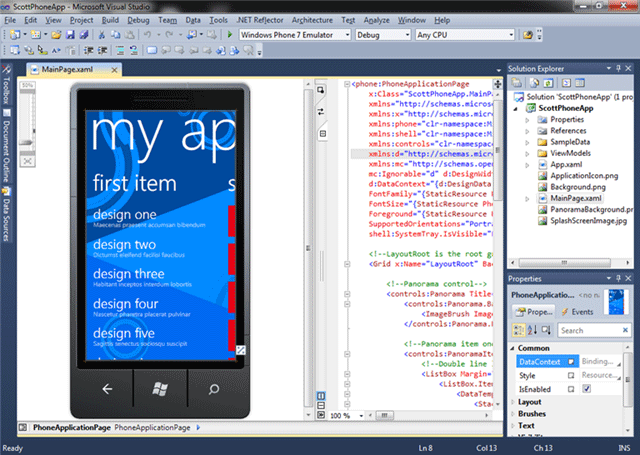Select App.xaml in Solution Explorer

(566, 164)
